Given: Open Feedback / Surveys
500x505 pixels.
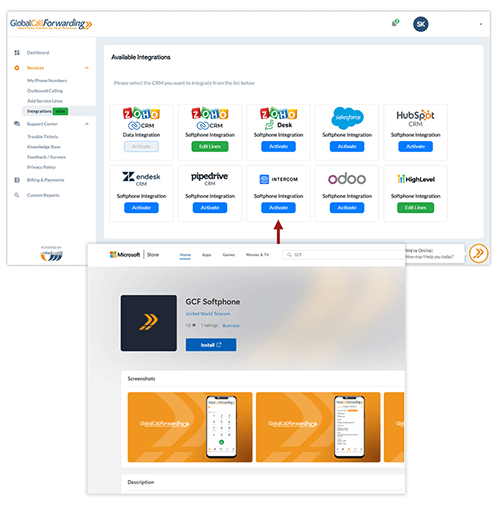Looking at the screenshot, I should coord(46,157).
